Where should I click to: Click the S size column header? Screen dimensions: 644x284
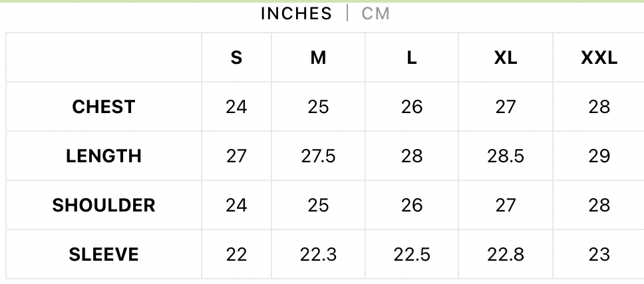tap(236, 58)
